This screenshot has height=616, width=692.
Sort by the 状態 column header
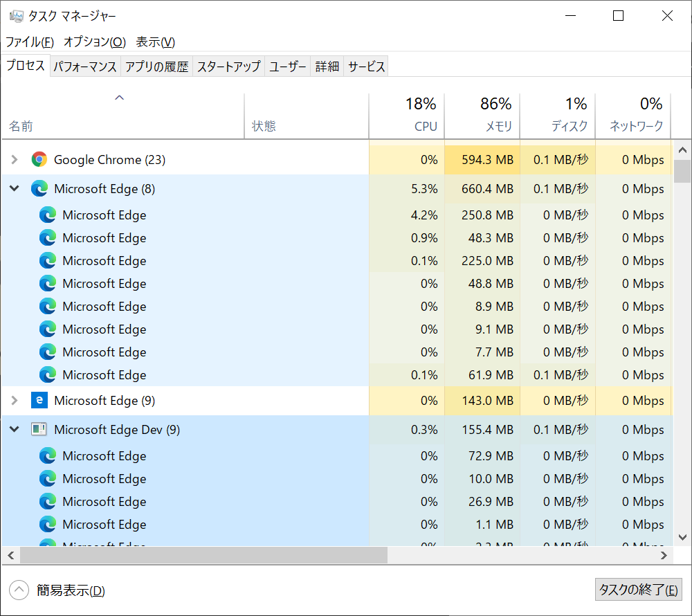pyautogui.click(x=307, y=116)
